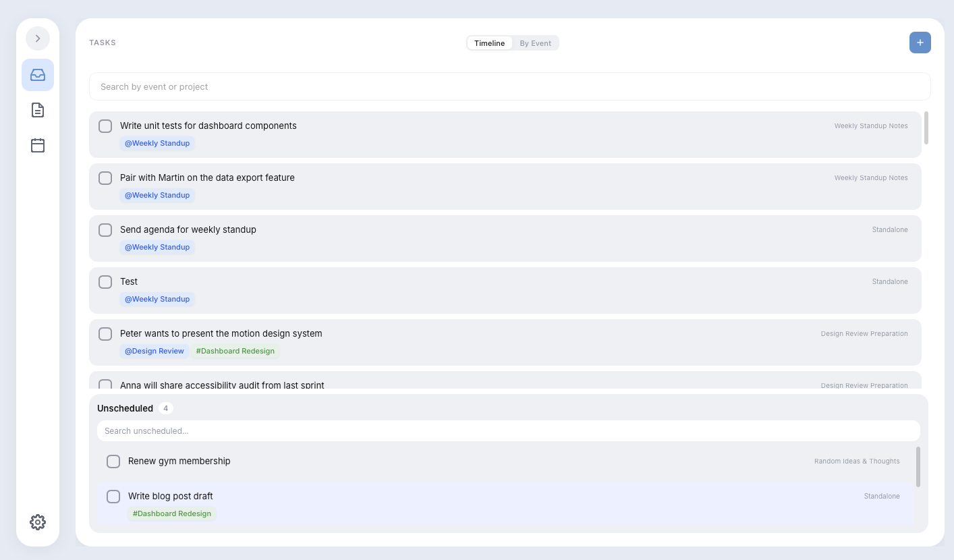This screenshot has height=560, width=954.
Task: Open Settings via the gear icon
Action: point(37,522)
